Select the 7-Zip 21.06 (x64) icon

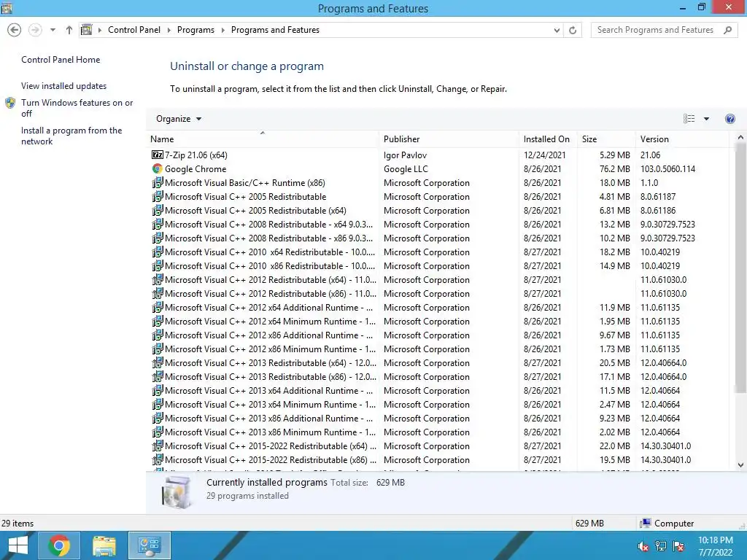(158, 155)
